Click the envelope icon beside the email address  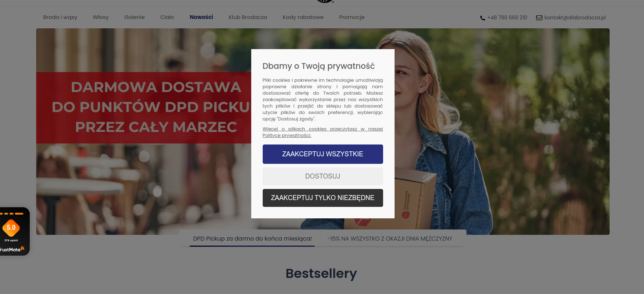[539, 18]
